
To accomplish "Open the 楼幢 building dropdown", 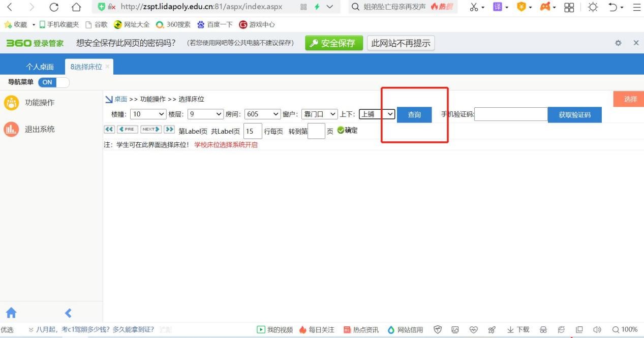I will 148,114.
